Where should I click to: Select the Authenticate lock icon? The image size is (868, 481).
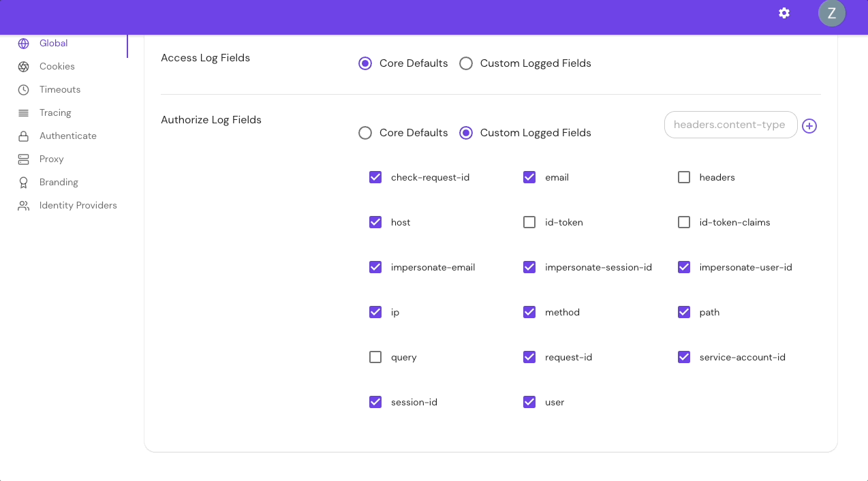(x=22, y=136)
